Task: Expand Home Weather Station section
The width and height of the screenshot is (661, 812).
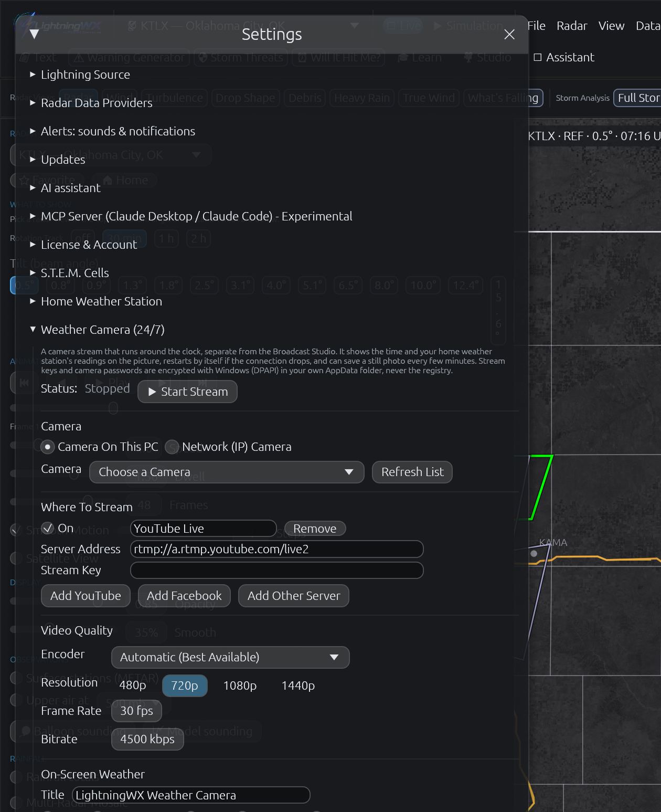Action: click(96, 301)
